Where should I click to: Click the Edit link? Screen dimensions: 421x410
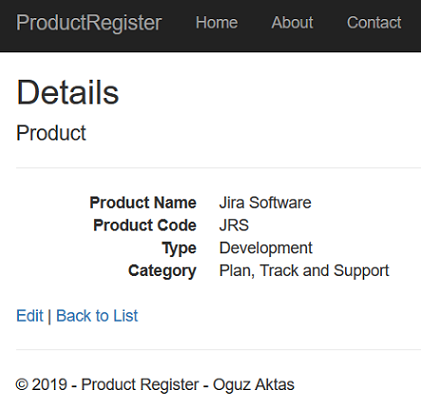30,315
